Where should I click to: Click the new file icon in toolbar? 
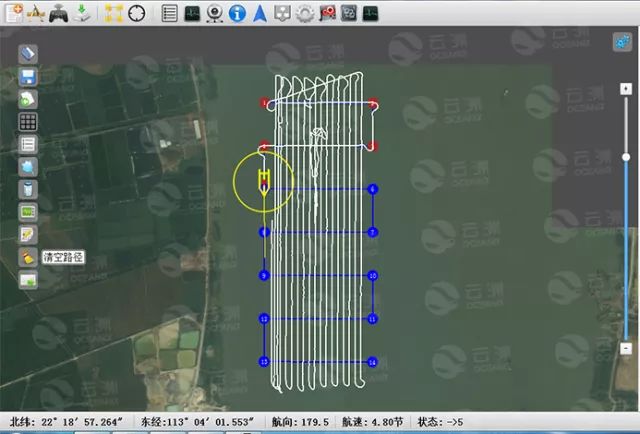(13, 13)
